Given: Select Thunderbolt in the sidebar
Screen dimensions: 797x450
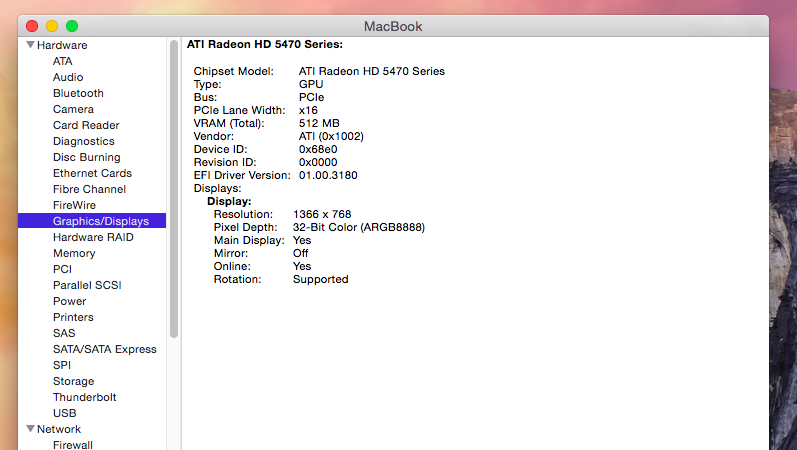Looking at the screenshot, I should [x=84, y=397].
